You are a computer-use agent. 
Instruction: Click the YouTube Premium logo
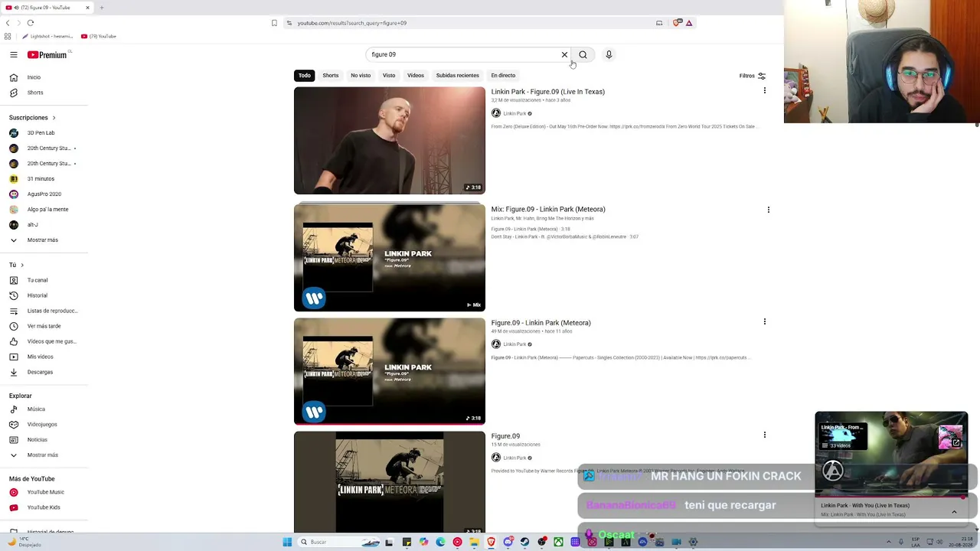(x=47, y=54)
